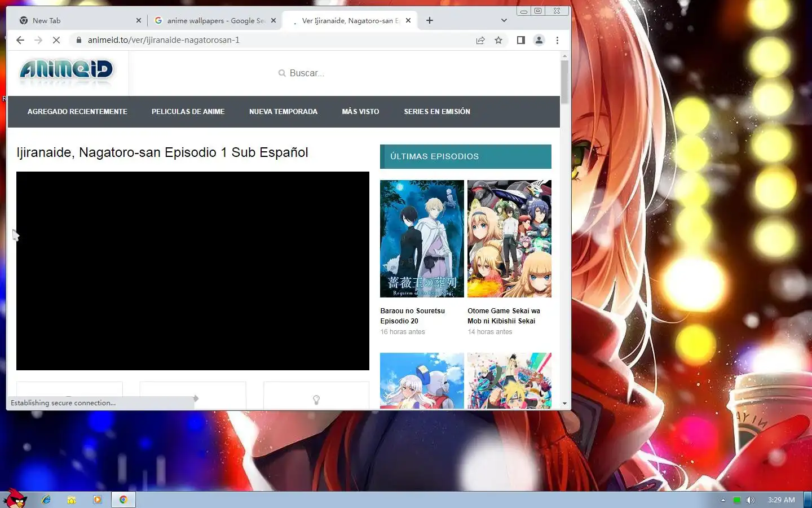Screen dimensions: 812x508
Task: Expand the tab search chevron
Action: (x=504, y=20)
